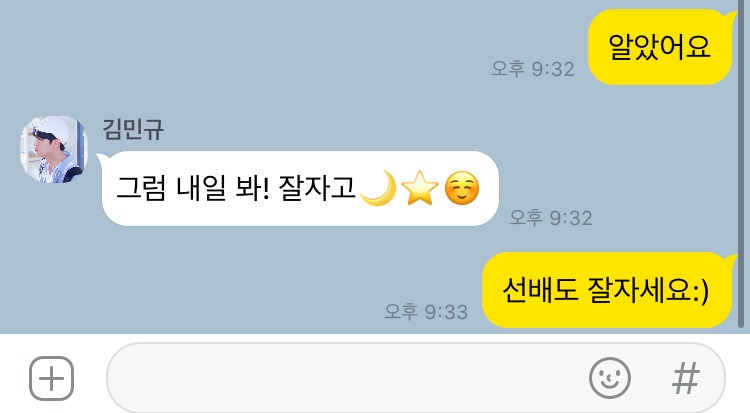Open the emoticon picker smiley icon

(x=609, y=378)
